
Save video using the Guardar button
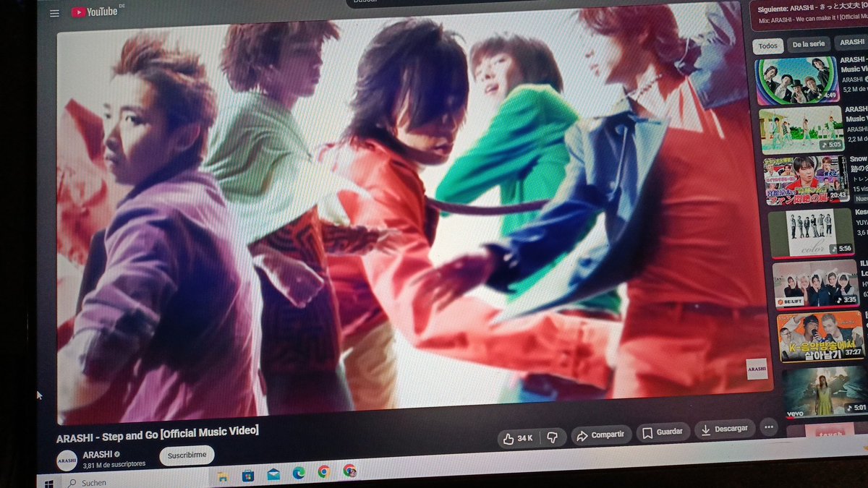[x=663, y=432]
